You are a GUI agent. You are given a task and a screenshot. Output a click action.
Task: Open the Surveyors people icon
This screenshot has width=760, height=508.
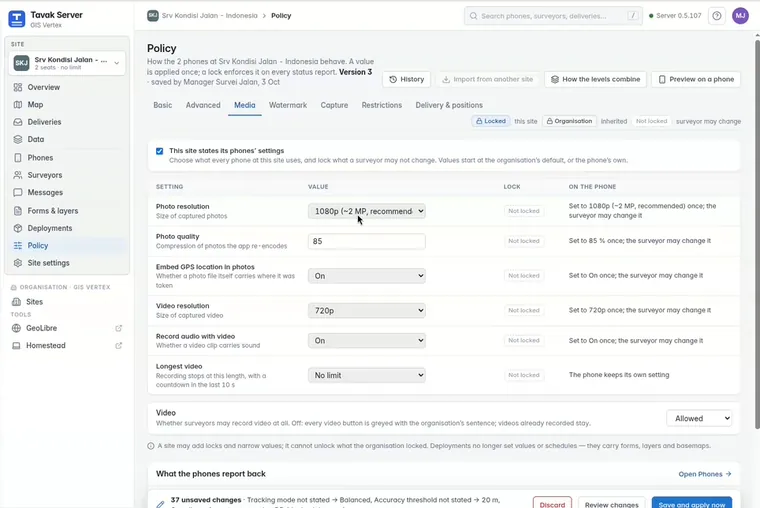pos(18,175)
